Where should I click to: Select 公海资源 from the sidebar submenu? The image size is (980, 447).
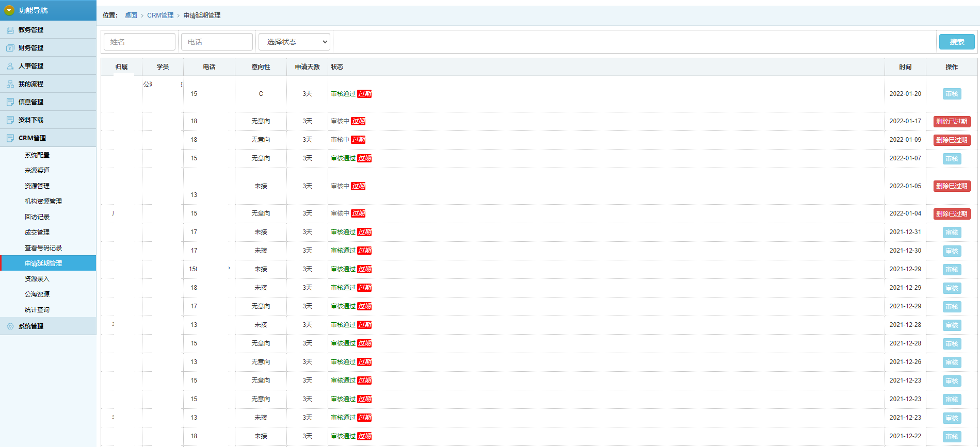point(37,294)
